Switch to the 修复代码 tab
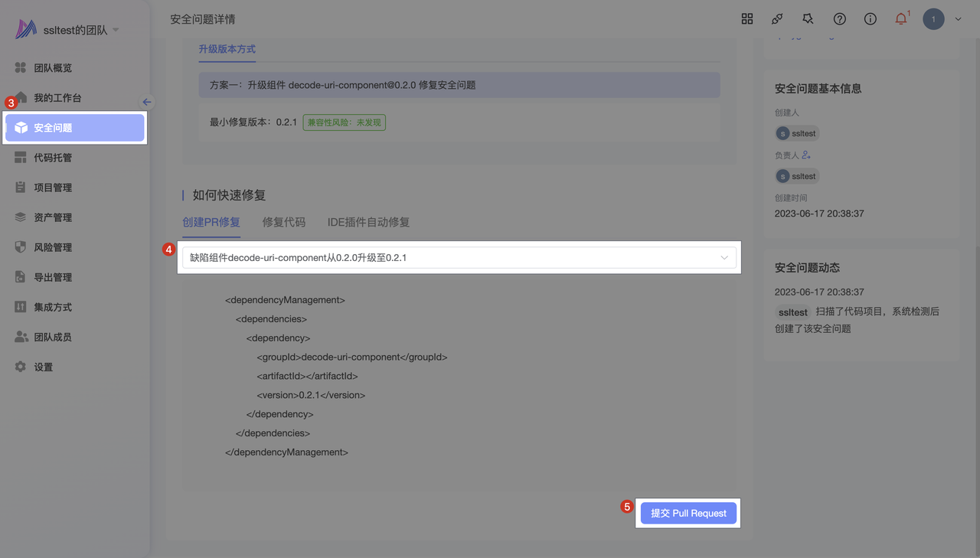Image resolution: width=980 pixels, height=558 pixels. (x=283, y=222)
